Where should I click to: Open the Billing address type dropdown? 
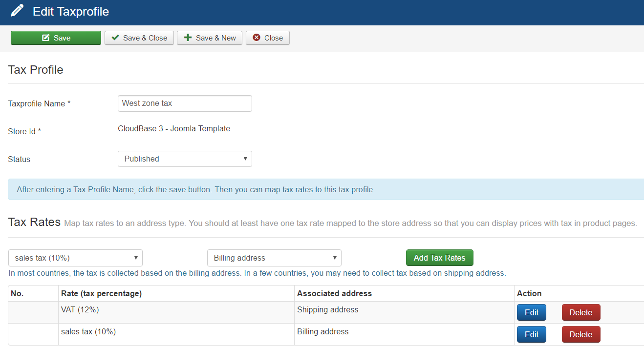pyautogui.click(x=274, y=258)
